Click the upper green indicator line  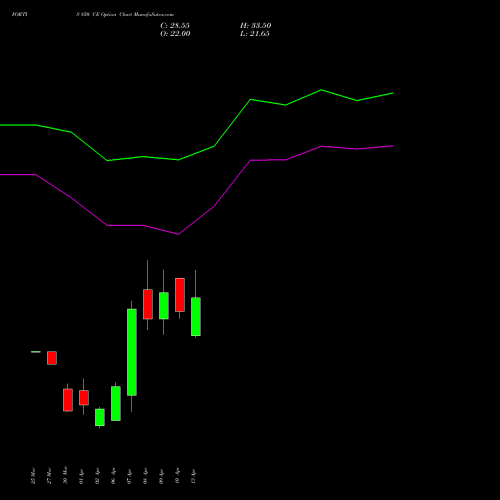(x=232, y=124)
